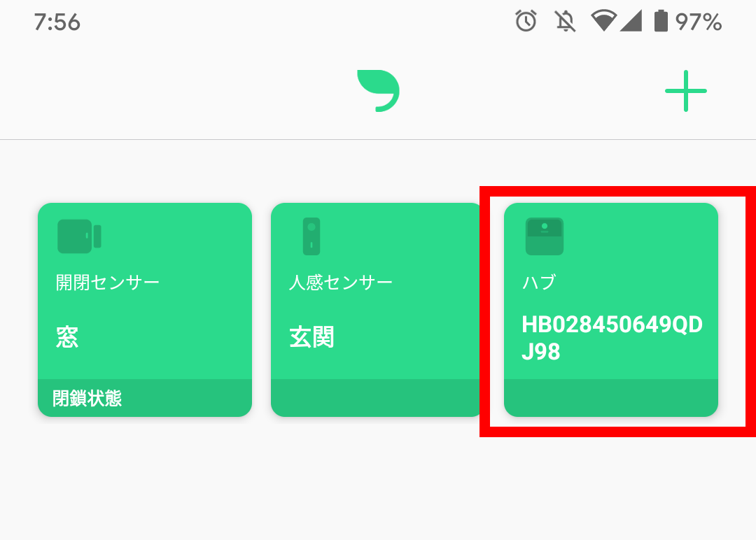Tap the muted notification bell icon
The width and height of the screenshot is (756, 540).
[x=565, y=22]
